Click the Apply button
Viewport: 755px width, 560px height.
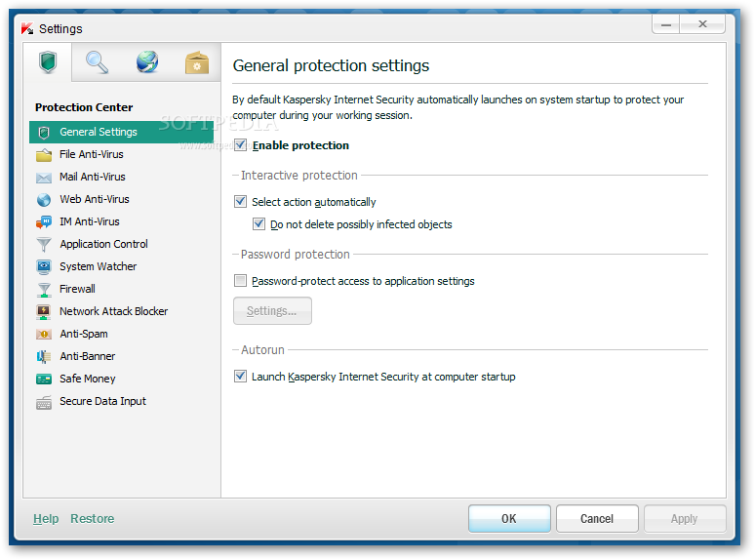click(x=685, y=519)
